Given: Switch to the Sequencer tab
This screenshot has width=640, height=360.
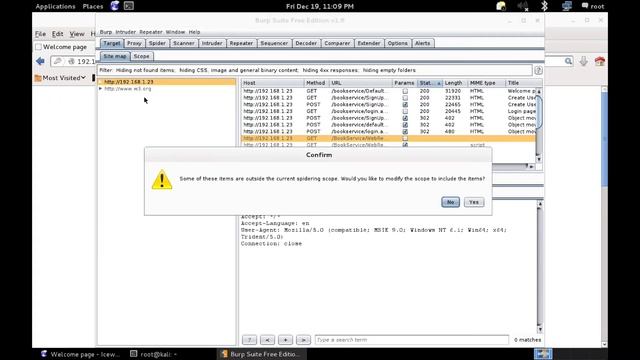Looking at the screenshot, I should click(x=274, y=43).
